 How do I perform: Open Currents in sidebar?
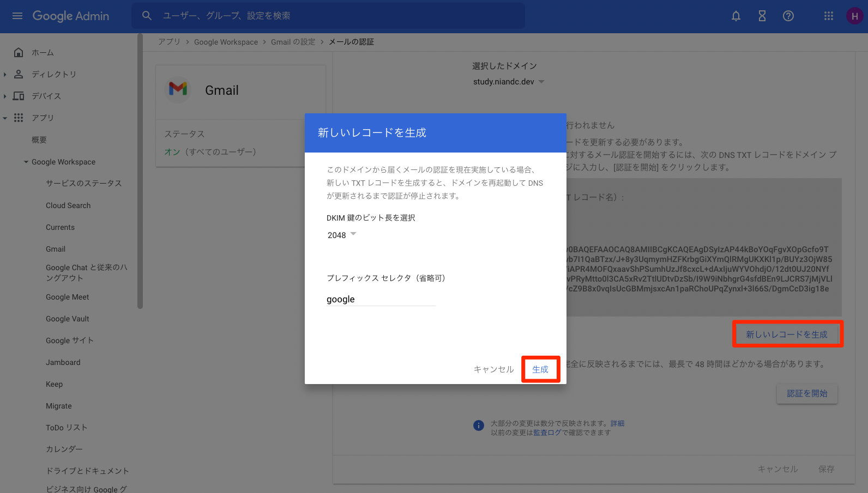pos(60,227)
